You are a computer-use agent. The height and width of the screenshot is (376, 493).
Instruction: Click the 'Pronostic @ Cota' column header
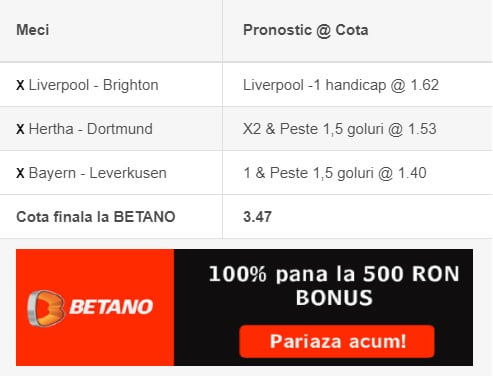[x=306, y=30]
